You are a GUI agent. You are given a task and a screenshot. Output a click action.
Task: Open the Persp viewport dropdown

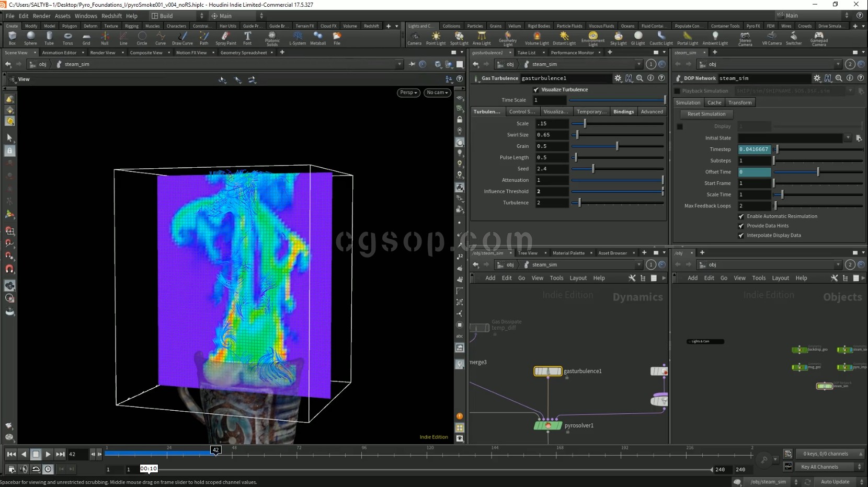click(408, 92)
